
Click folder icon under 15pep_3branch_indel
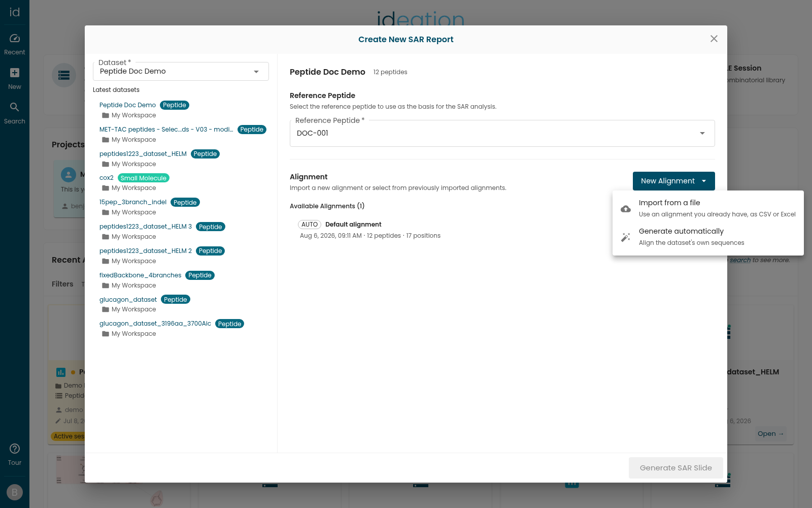point(106,212)
